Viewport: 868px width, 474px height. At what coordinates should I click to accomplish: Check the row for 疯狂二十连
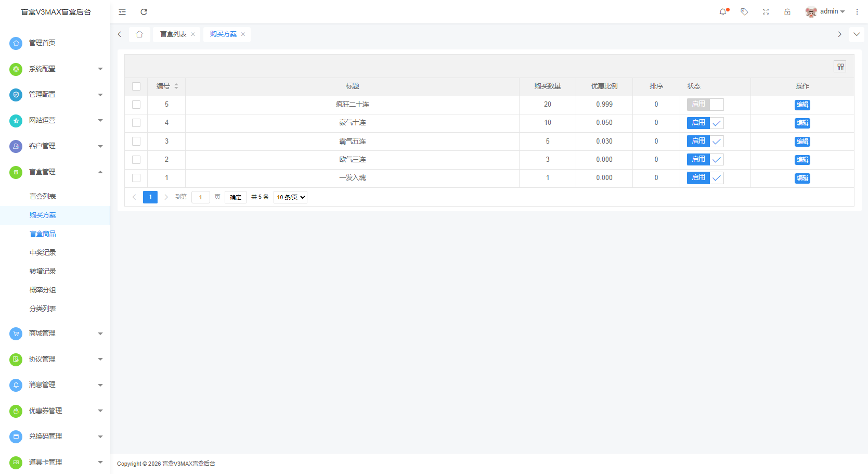[x=136, y=105]
